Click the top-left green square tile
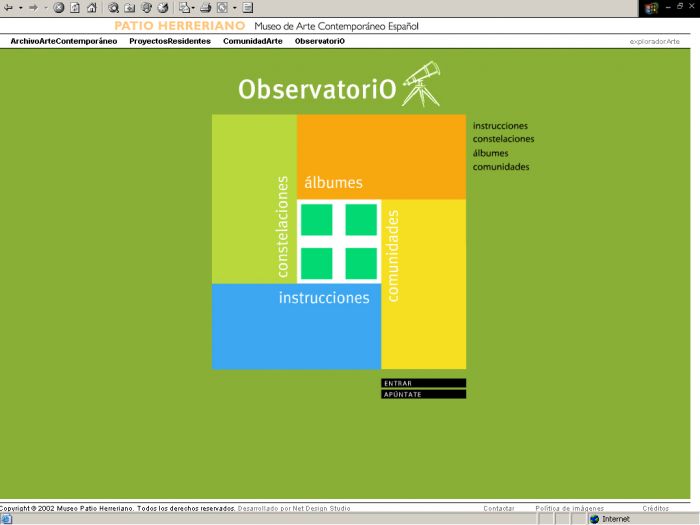The height and width of the screenshot is (525, 700). tap(317, 220)
